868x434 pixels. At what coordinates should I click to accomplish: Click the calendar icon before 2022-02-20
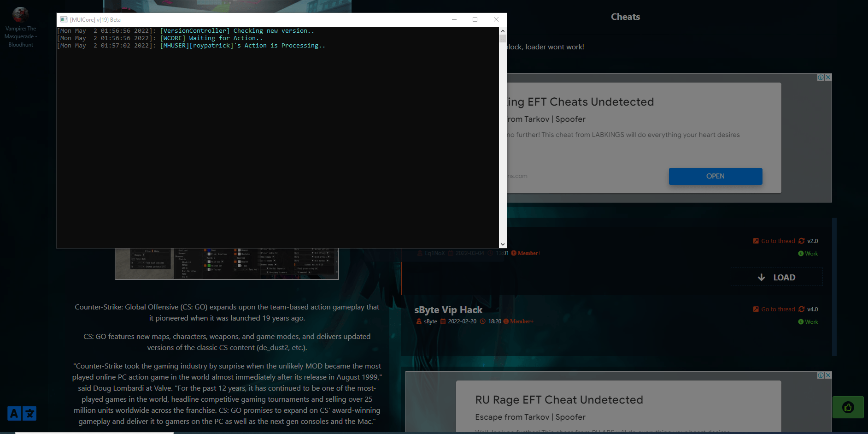[443, 321]
